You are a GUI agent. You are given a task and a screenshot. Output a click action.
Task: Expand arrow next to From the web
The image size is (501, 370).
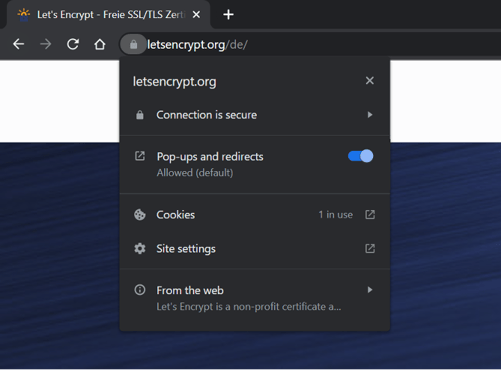pos(370,290)
